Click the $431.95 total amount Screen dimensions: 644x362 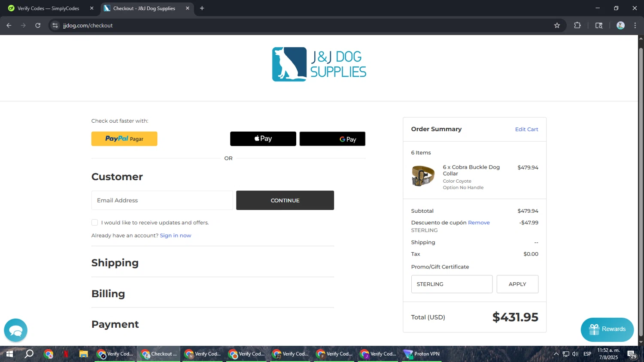(515, 317)
